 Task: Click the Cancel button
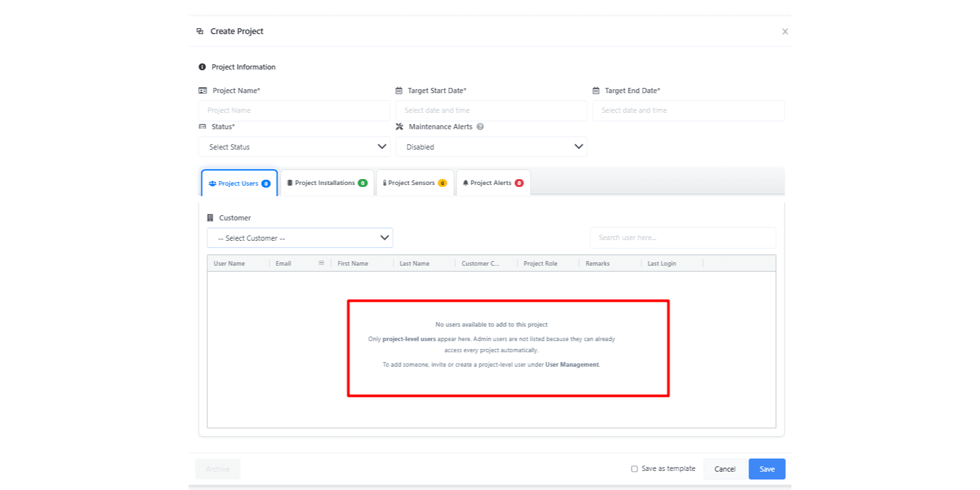[x=725, y=469]
